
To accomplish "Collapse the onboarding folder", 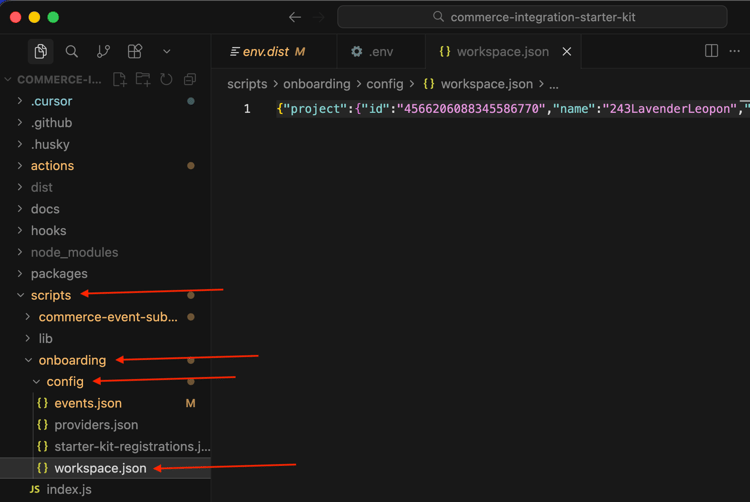I will (x=105, y=360).
